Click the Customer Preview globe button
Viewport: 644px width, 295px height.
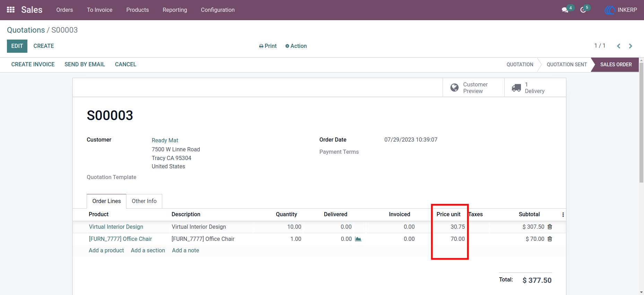coord(473,87)
